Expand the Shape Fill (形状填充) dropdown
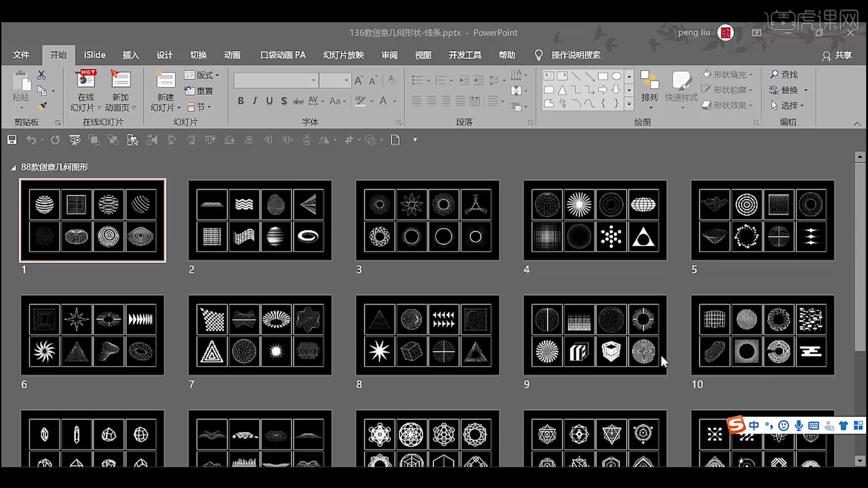 pos(751,75)
